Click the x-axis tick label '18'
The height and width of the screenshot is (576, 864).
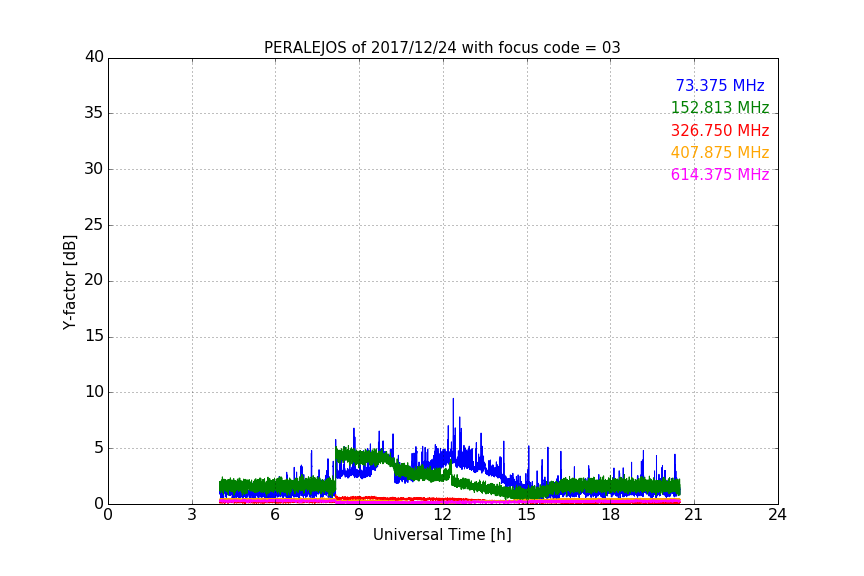(611, 515)
